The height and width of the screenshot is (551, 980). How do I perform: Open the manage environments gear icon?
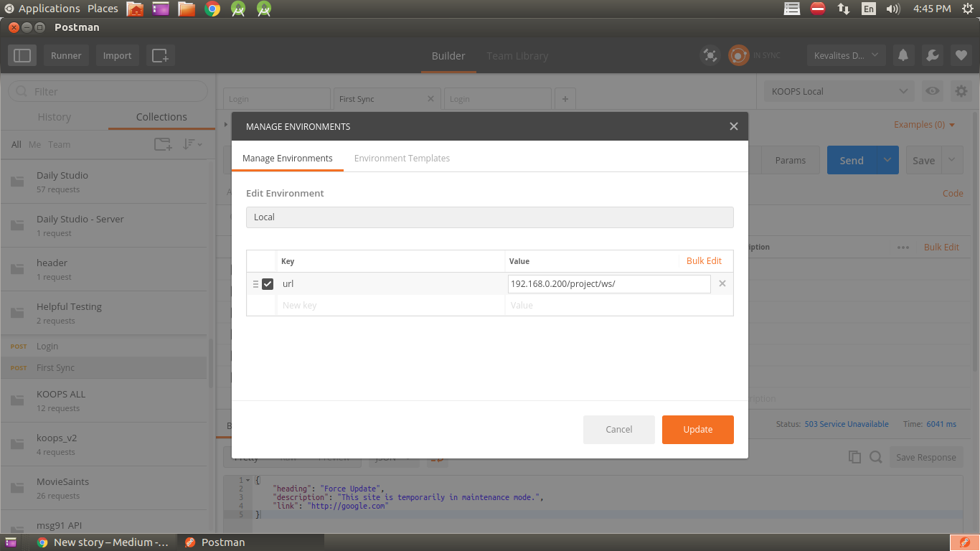click(x=960, y=91)
